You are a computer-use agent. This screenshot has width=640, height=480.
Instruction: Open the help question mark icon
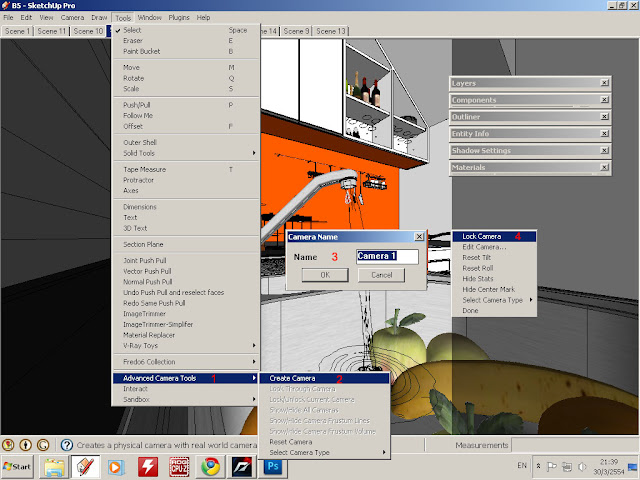click(67, 445)
